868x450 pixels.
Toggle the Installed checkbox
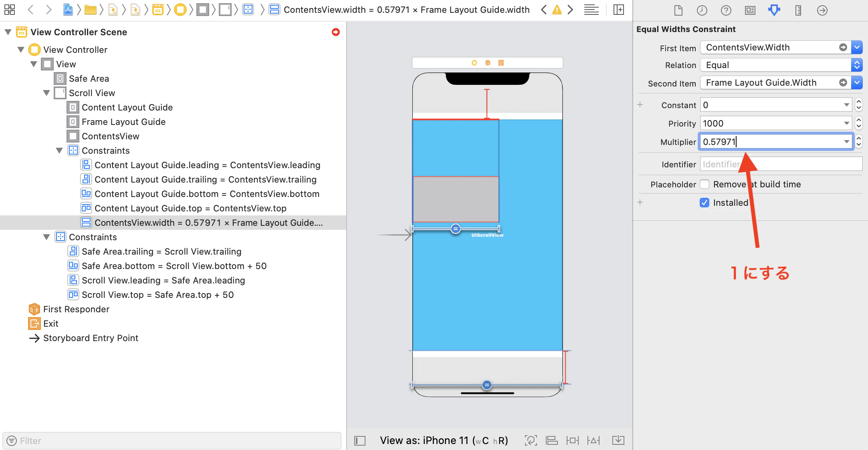pyautogui.click(x=704, y=203)
